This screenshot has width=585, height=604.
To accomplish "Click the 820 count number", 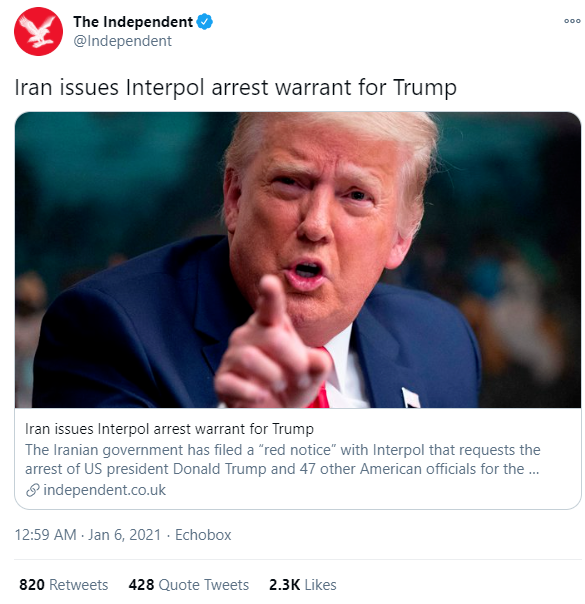I will 32,585.
